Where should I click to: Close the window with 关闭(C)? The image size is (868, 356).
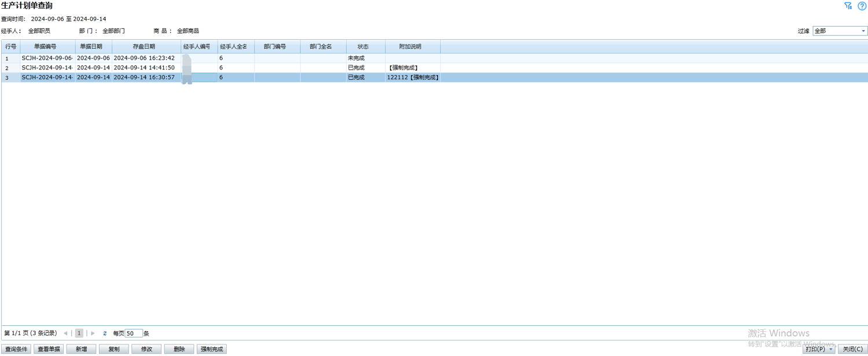point(852,349)
